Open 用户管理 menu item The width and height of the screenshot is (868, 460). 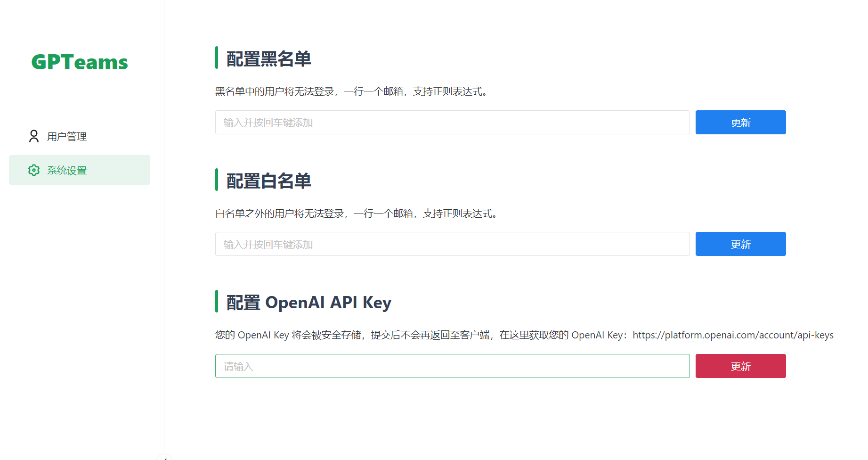coord(80,136)
